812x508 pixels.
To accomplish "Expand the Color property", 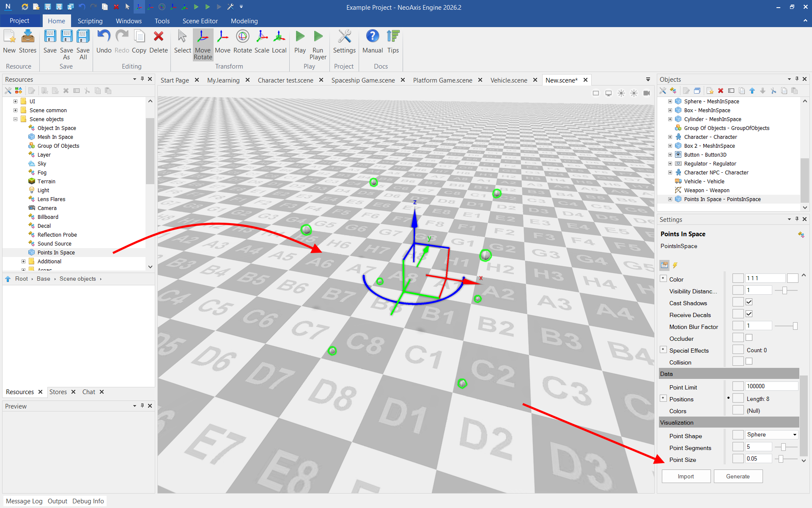I will click(x=663, y=278).
